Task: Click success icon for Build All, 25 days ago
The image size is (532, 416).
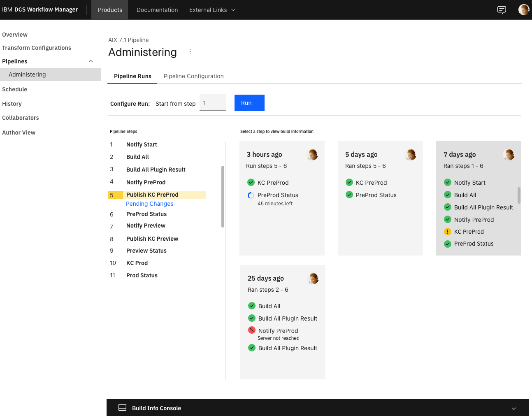Action: pyautogui.click(x=252, y=306)
